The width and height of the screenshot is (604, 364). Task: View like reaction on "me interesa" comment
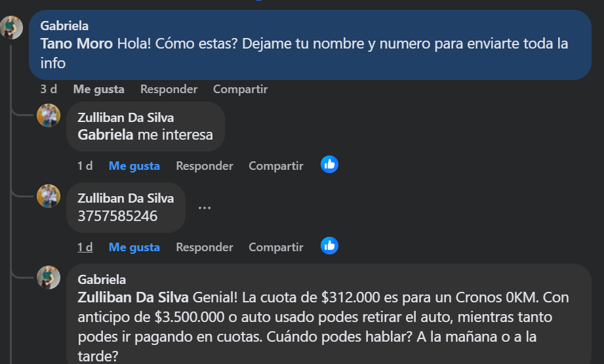329,165
